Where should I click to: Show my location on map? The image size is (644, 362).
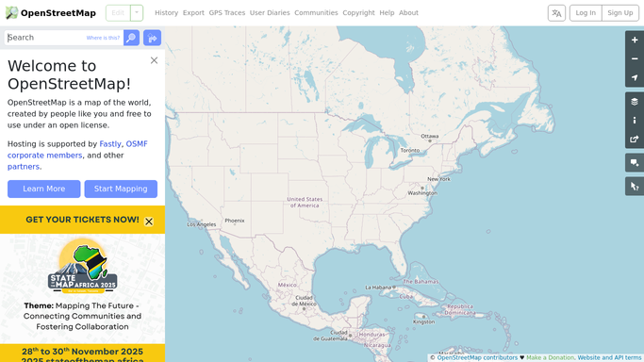tap(635, 77)
